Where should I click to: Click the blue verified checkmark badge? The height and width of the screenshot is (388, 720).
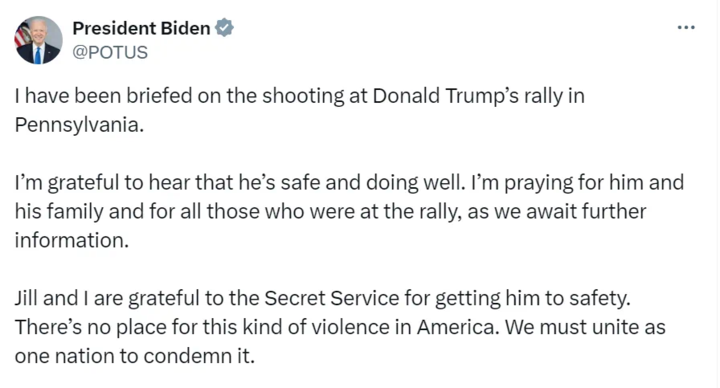225,28
